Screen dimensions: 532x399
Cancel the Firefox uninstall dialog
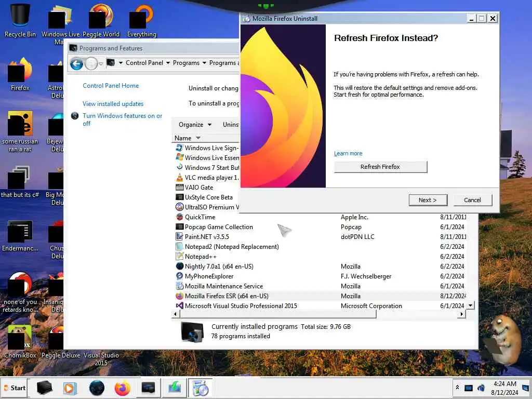click(x=472, y=200)
